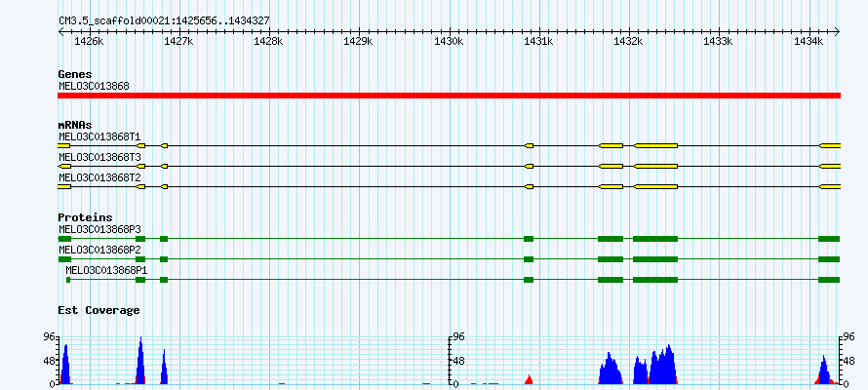Click the small red coverage peak near 1431k
This screenshot has height=390, width=868.
[529, 380]
